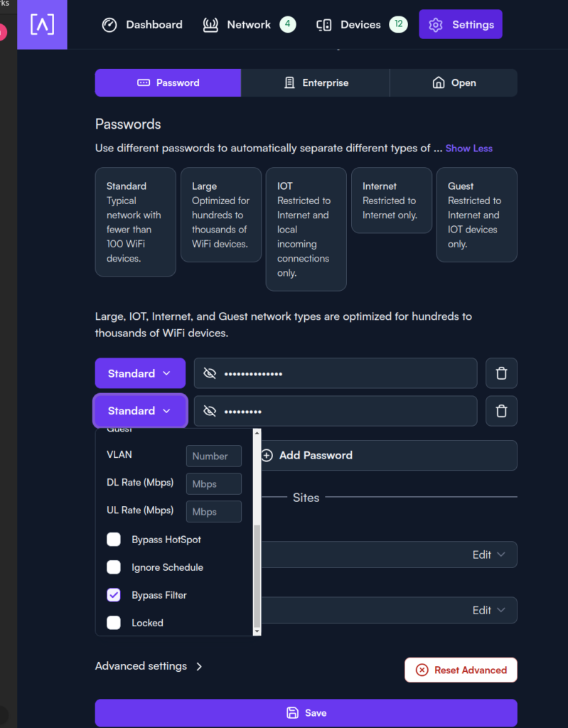The width and height of the screenshot is (568, 728).
Task: Click the Network router icon
Action: point(210,25)
